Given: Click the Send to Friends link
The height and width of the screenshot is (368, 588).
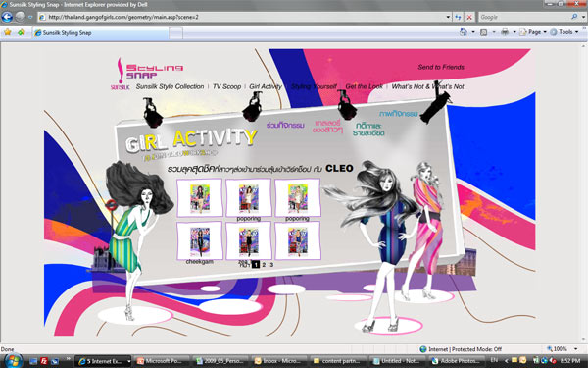Looking at the screenshot, I should [x=441, y=67].
